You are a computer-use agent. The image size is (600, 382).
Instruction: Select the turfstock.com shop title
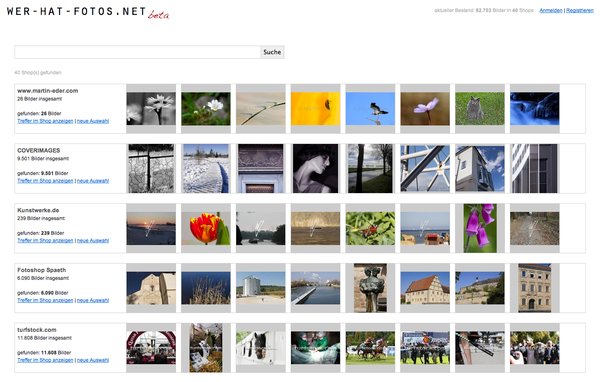click(37, 330)
